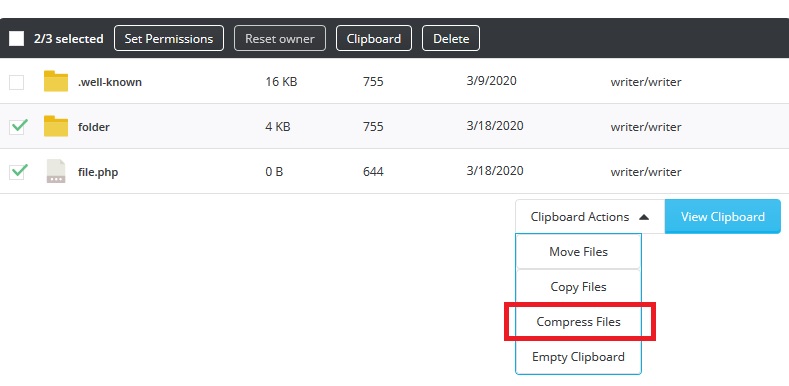Click the file.php document icon
The image size is (789, 386).
point(56,171)
